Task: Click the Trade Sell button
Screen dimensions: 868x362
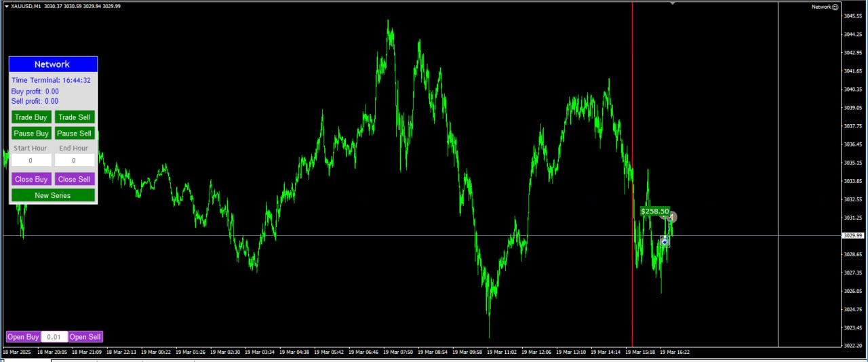Action: (x=75, y=117)
